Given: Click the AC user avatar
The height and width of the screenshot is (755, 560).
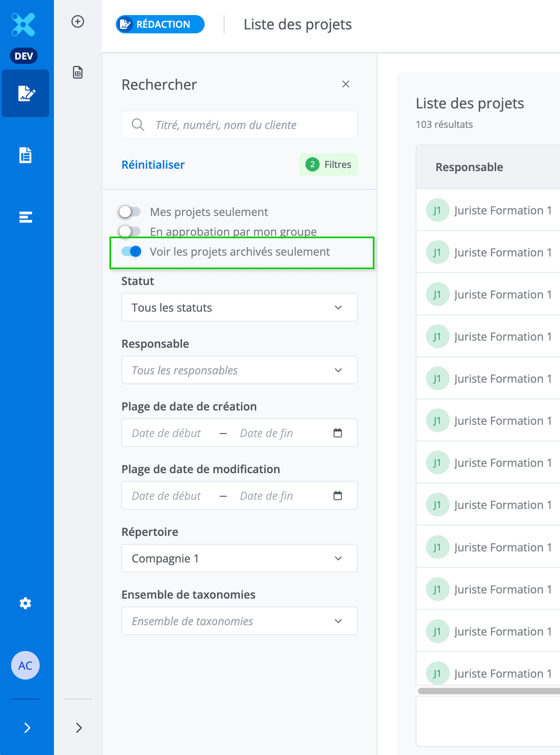Looking at the screenshot, I should click(25, 665).
